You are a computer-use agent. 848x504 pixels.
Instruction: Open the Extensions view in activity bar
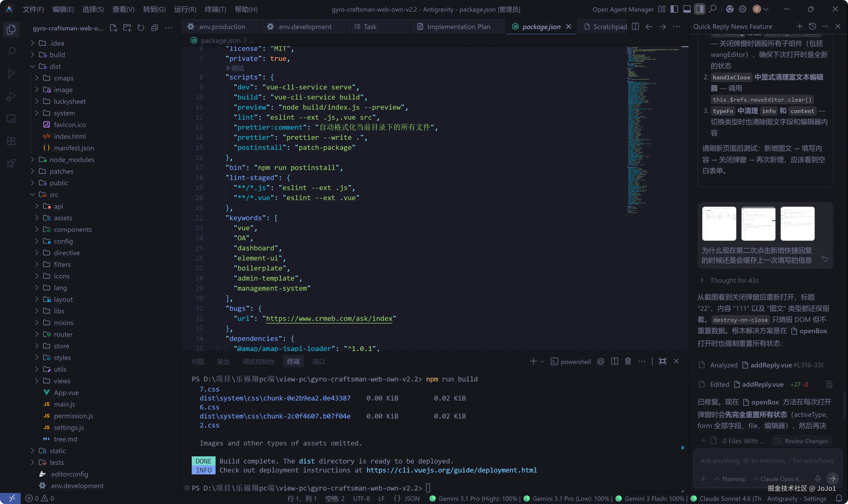coord(11,141)
